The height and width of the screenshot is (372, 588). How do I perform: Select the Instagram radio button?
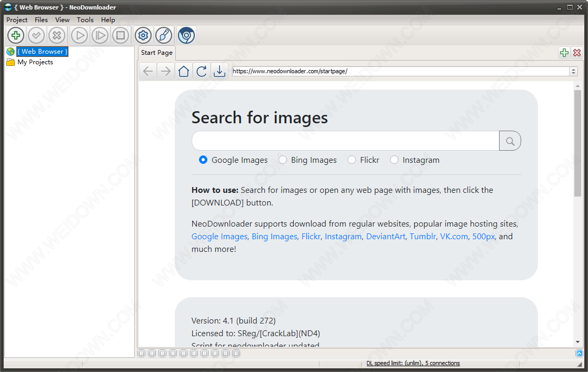pyautogui.click(x=394, y=160)
